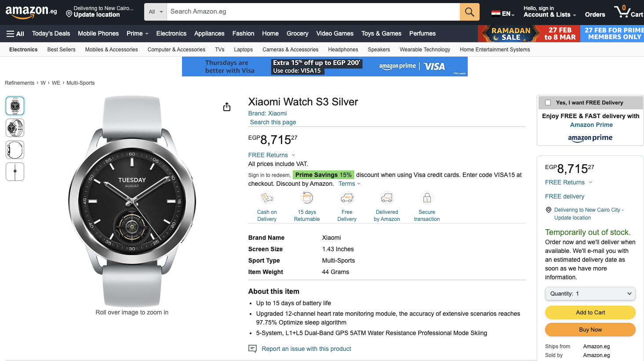Select the second angled watch thumbnail
This screenshot has width=644, height=361.
click(15, 128)
